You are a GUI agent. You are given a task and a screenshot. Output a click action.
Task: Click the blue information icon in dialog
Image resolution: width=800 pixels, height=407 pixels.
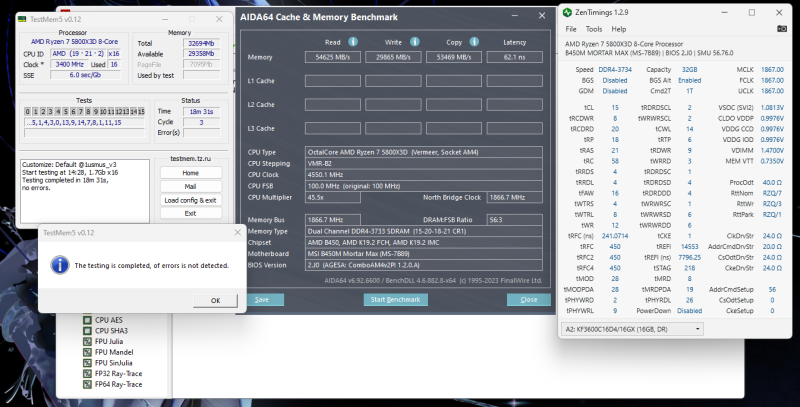pyautogui.click(x=60, y=265)
